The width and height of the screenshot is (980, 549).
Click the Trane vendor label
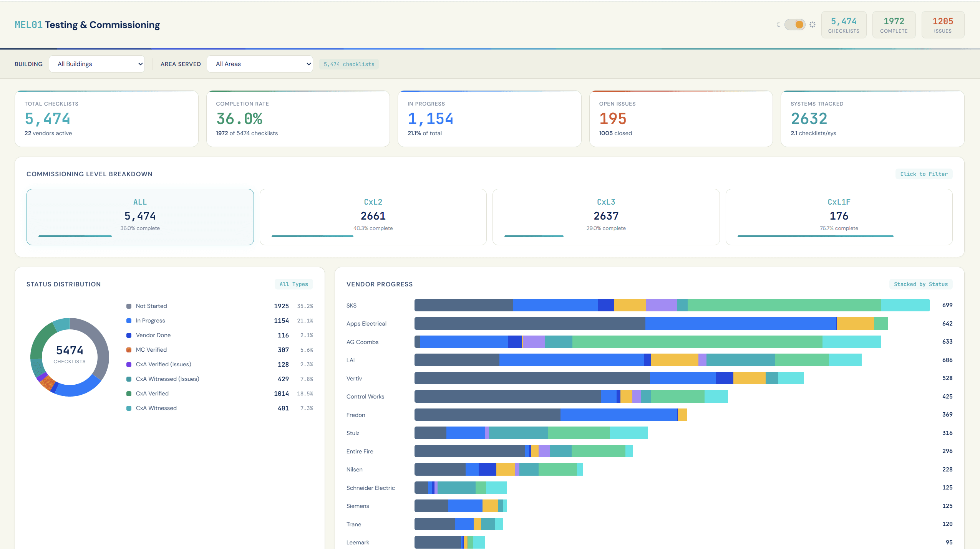coord(353,524)
